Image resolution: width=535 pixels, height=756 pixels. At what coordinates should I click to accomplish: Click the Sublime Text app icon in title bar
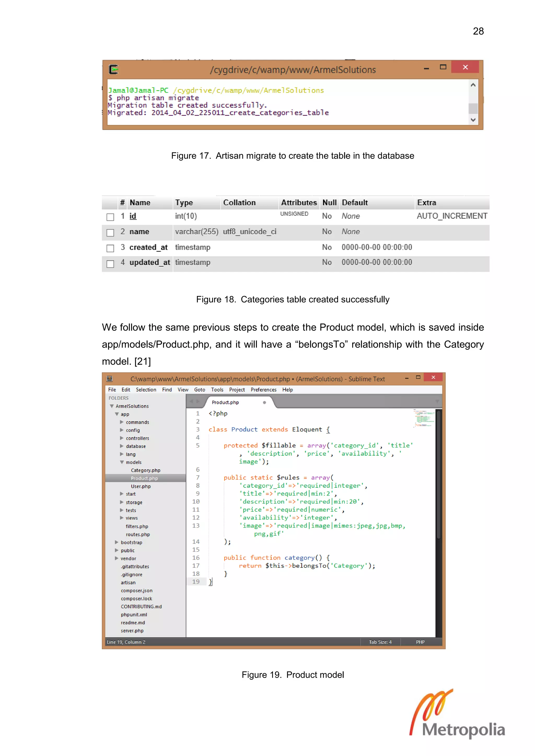pos(110,379)
